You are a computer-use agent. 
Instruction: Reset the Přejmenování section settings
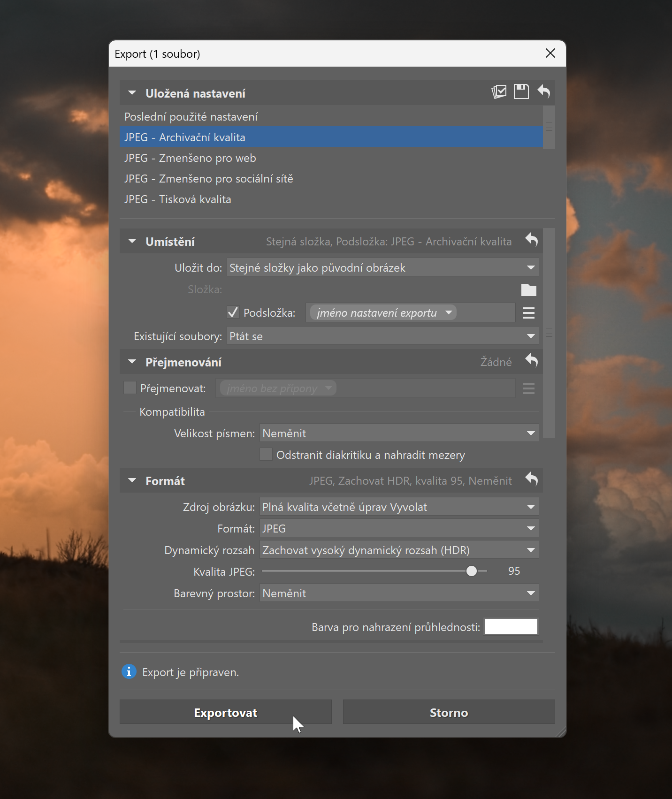pyautogui.click(x=531, y=361)
